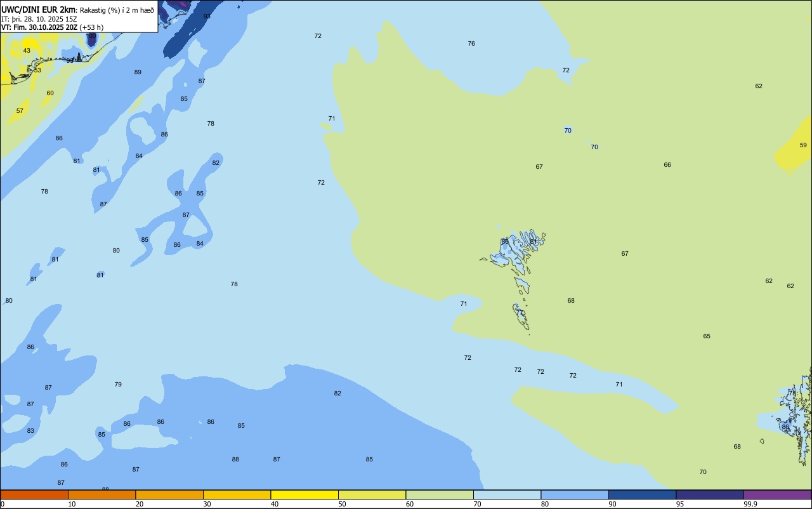Select the 90–95 dark blue legend band
Image resolution: width=812 pixels, height=509 pixels.
point(642,494)
